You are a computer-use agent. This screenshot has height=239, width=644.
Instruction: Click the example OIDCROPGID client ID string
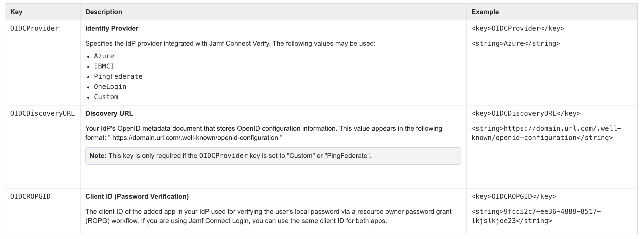[536, 216]
